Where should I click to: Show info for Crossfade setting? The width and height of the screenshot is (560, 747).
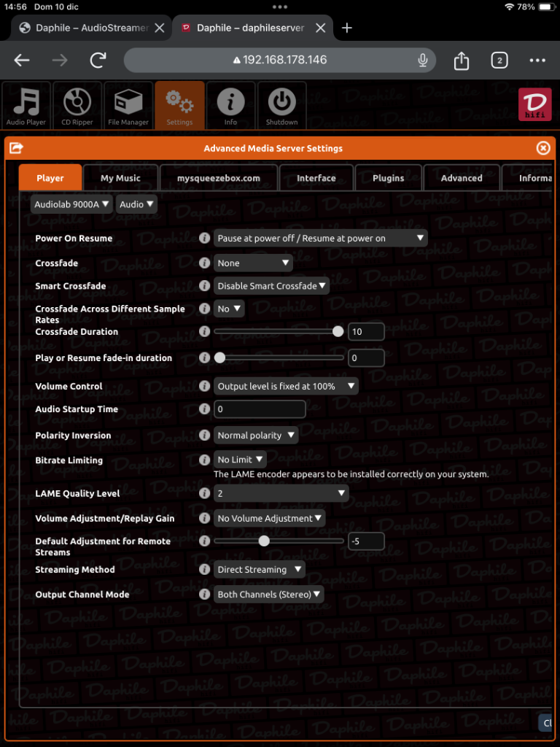[204, 263]
